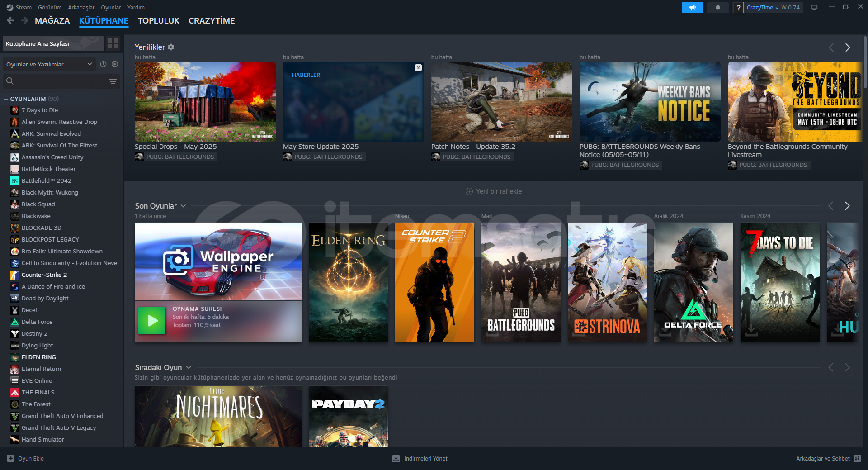This screenshot has width=868, height=470.
Task: Open Little Nightmares cover in Sıradaki Oyun
Action: click(x=218, y=416)
